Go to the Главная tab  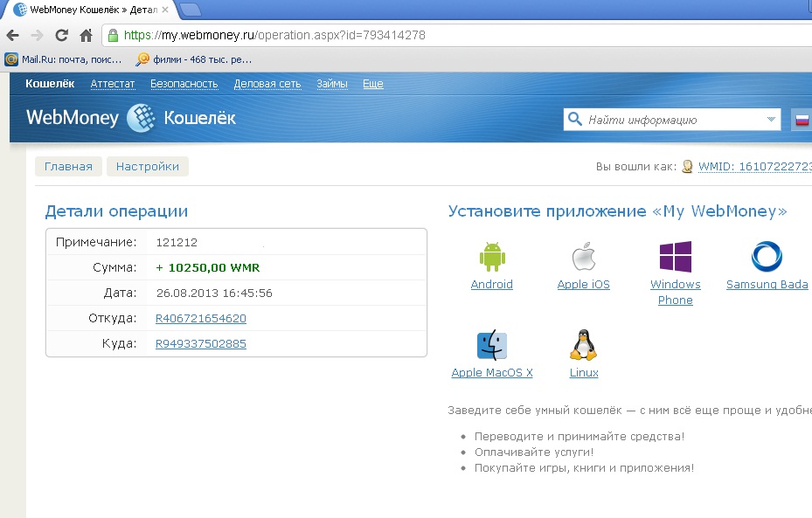tap(68, 167)
